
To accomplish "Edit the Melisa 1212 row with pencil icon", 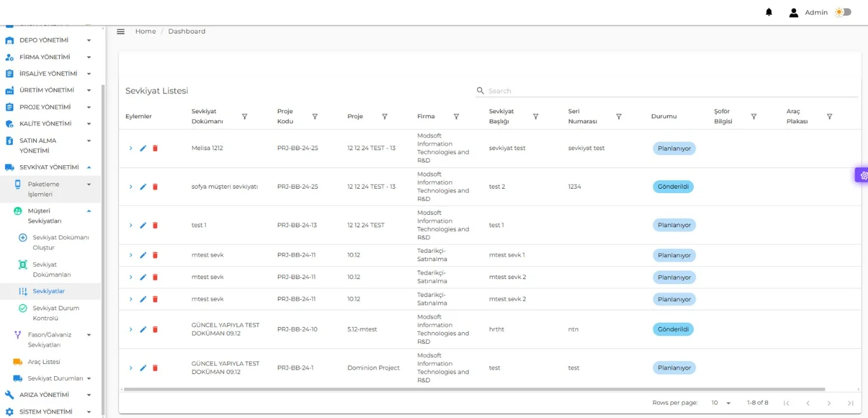I will [x=143, y=148].
